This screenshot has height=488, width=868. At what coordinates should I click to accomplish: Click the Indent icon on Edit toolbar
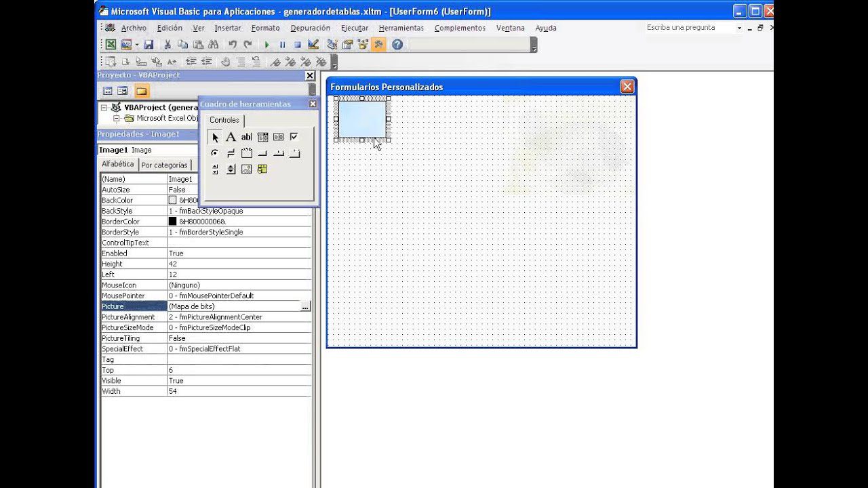point(191,62)
